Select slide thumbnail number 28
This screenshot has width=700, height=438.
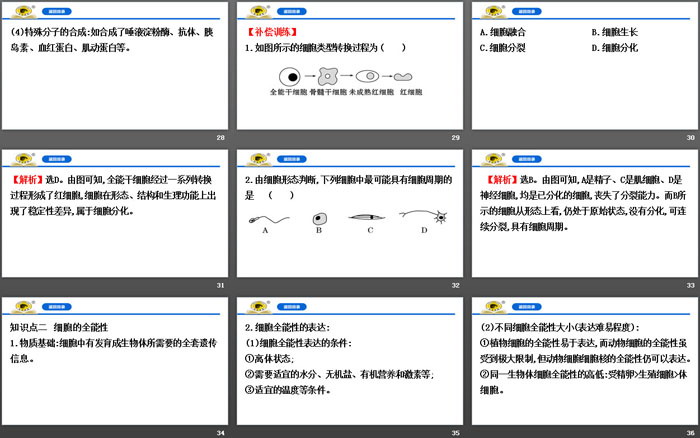click(115, 66)
